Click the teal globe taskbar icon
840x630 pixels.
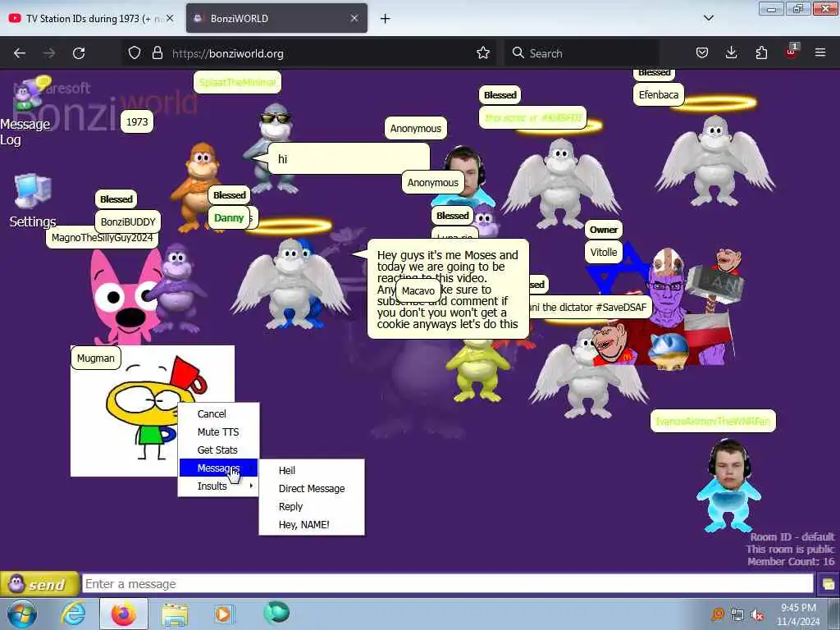(x=276, y=613)
